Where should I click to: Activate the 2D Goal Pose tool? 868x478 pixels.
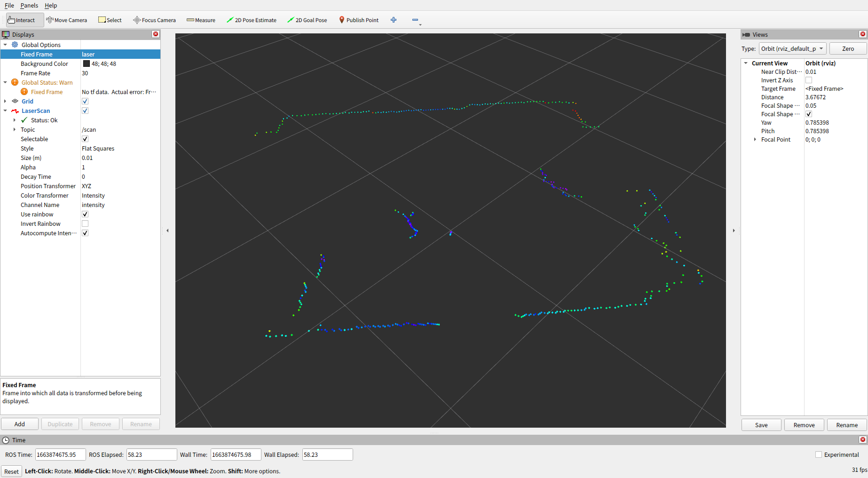point(307,20)
